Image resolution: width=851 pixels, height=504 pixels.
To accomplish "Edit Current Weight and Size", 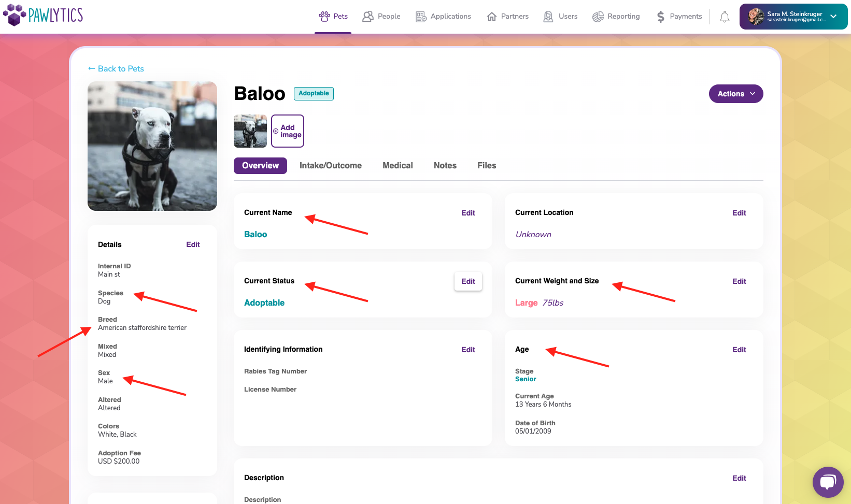I will point(739,281).
